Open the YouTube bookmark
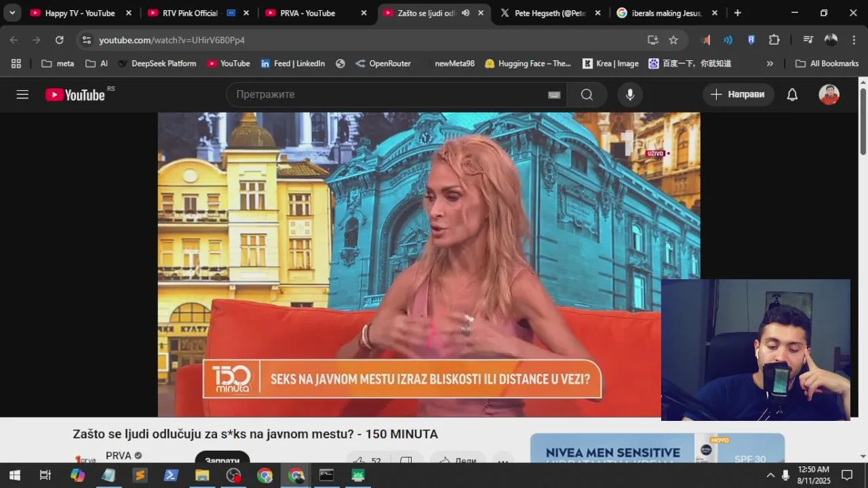Viewport: 868px width, 488px height. coord(229,63)
